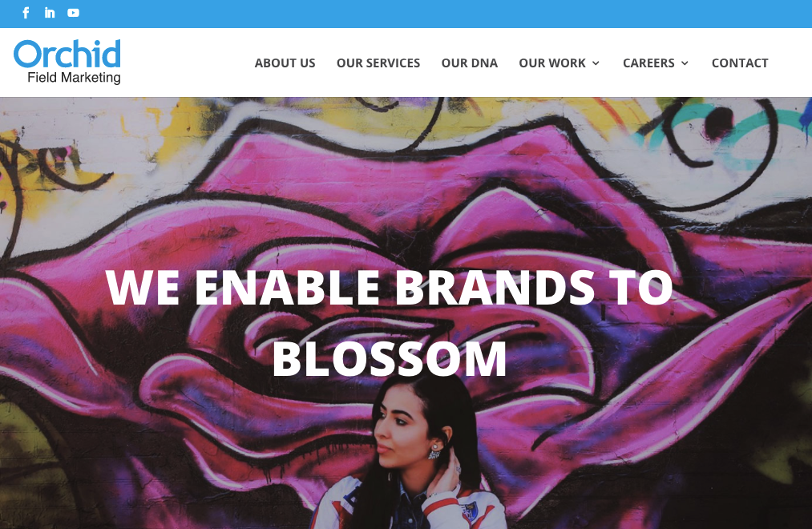
Task: Go to About Us page
Action: tap(285, 63)
